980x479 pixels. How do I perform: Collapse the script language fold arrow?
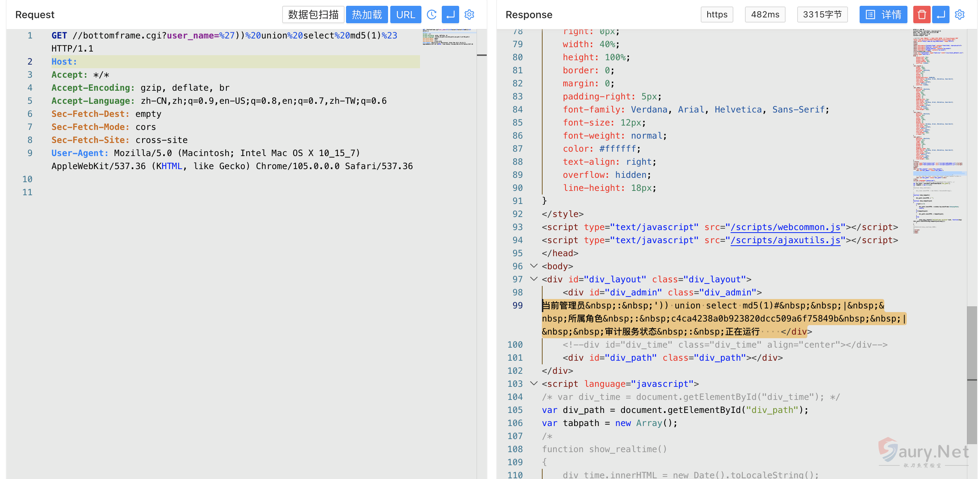click(534, 384)
